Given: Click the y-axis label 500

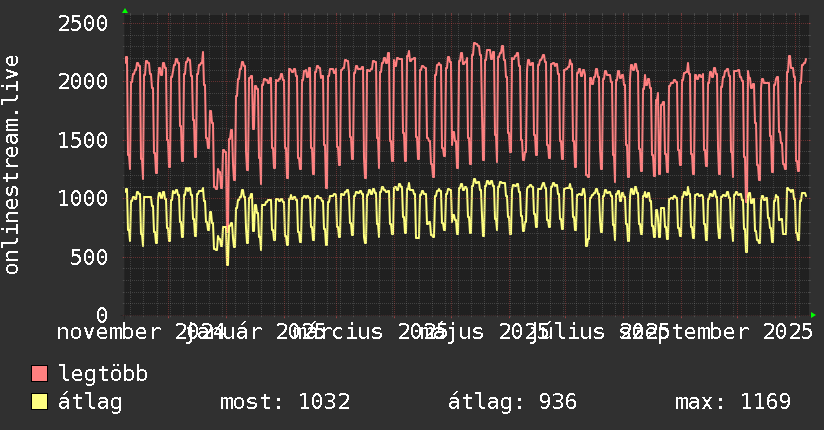Looking at the screenshot, I should click(x=89, y=257).
